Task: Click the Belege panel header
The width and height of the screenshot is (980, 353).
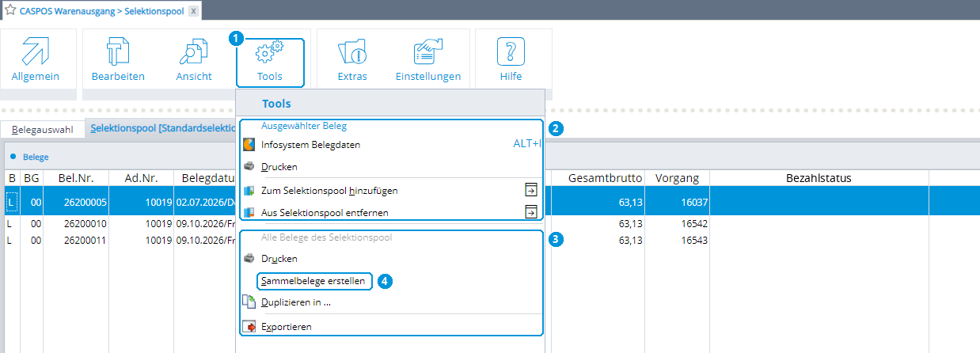Action: [36, 157]
